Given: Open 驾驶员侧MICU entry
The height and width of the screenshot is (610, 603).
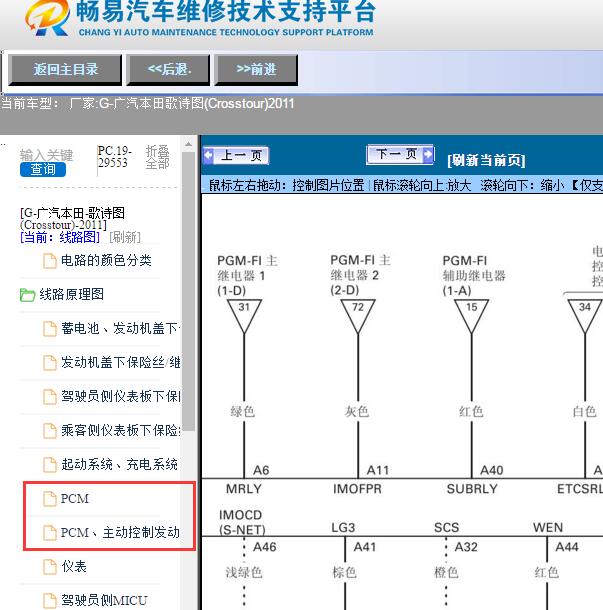Looking at the screenshot, I should click(104, 600).
